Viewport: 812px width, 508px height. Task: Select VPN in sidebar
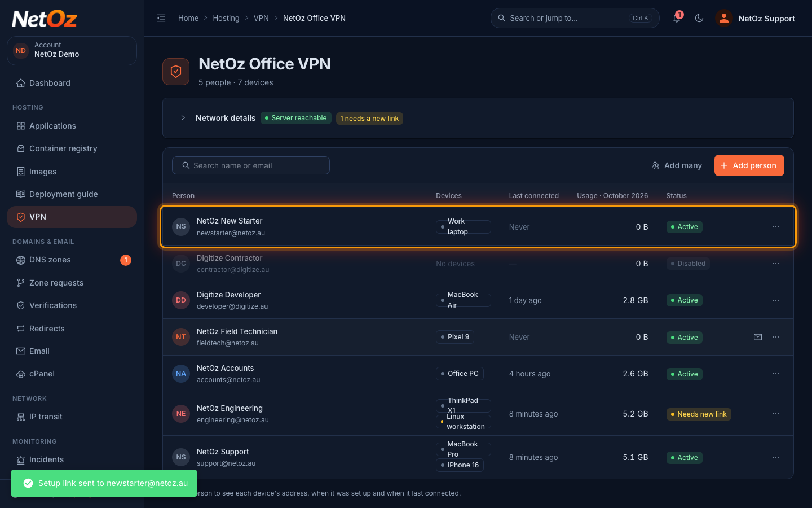pyautogui.click(x=72, y=217)
